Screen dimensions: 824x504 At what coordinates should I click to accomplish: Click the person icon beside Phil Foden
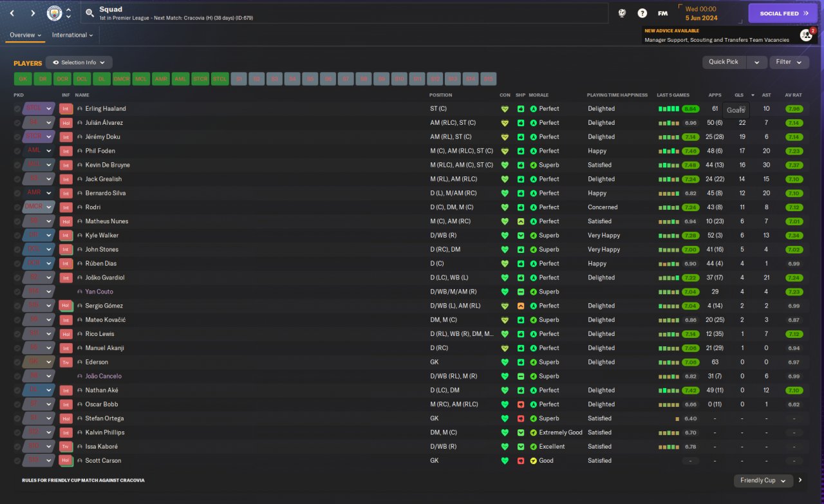(80, 151)
